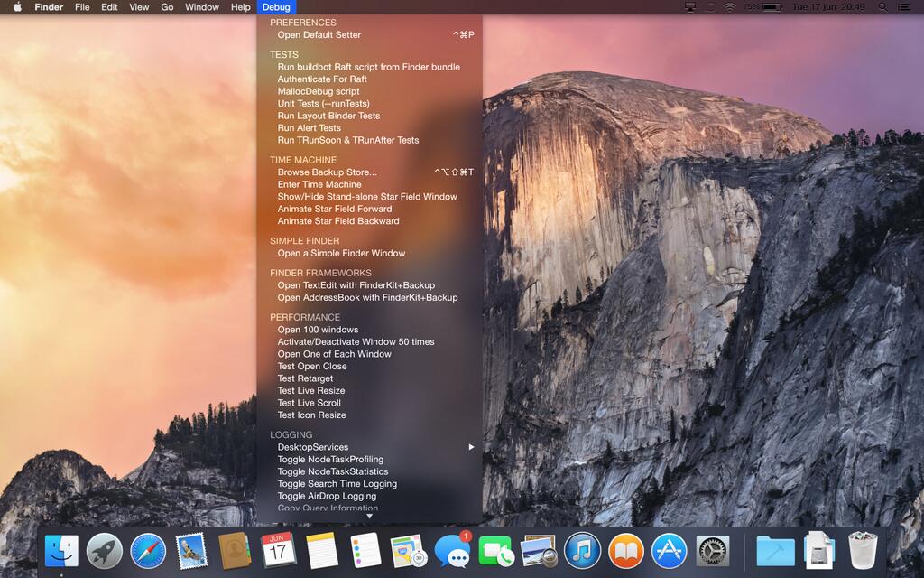
Task: Open Messages icon with notification badge
Action: [x=453, y=550]
